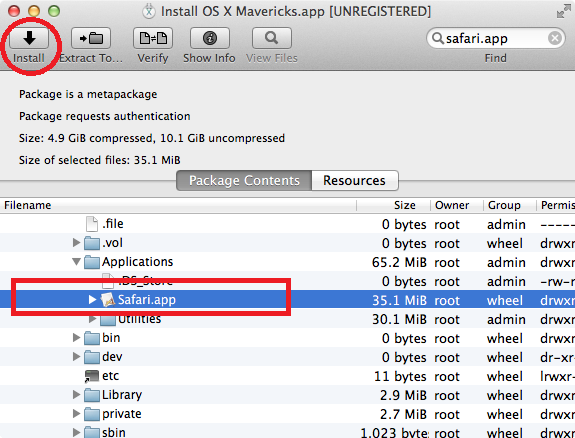The width and height of the screenshot is (575, 438).
Task: Click the dev folder icon
Action: (x=92, y=357)
